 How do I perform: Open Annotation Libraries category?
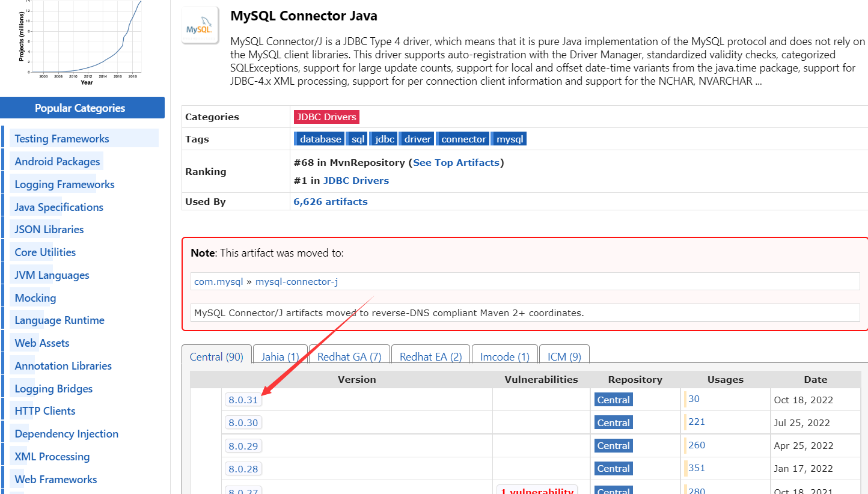pos(63,366)
